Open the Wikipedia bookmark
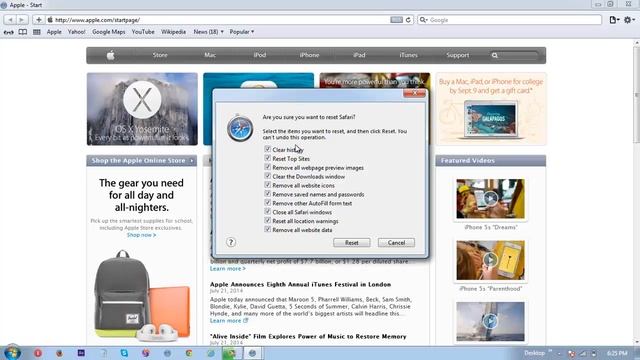 173,32
